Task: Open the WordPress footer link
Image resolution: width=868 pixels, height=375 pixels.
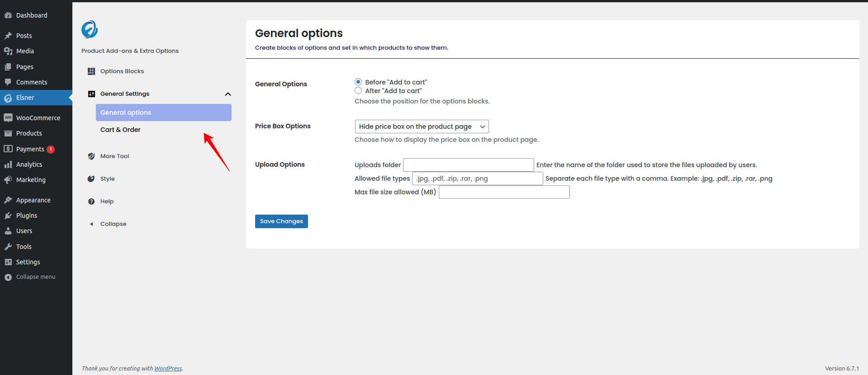Action: (x=168, y=369)
